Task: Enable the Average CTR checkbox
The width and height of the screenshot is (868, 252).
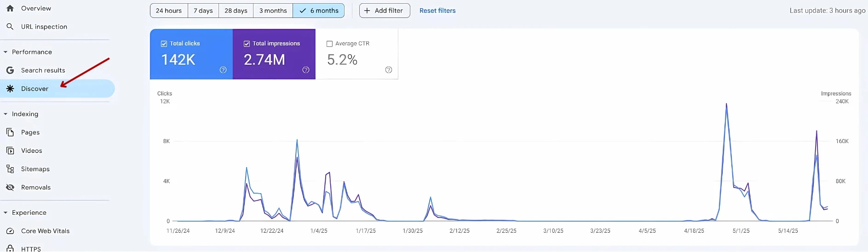Action: [x=329, y=44]
